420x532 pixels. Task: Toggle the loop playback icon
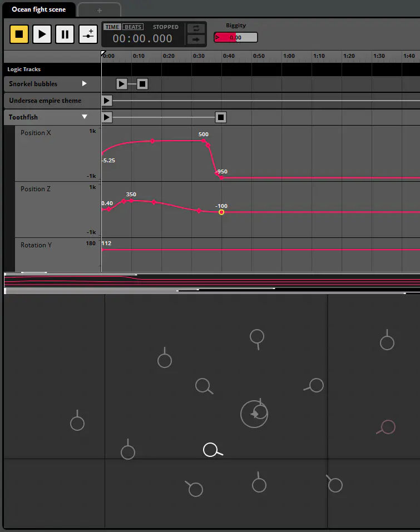pyautogui.click(x=196, y=28)
